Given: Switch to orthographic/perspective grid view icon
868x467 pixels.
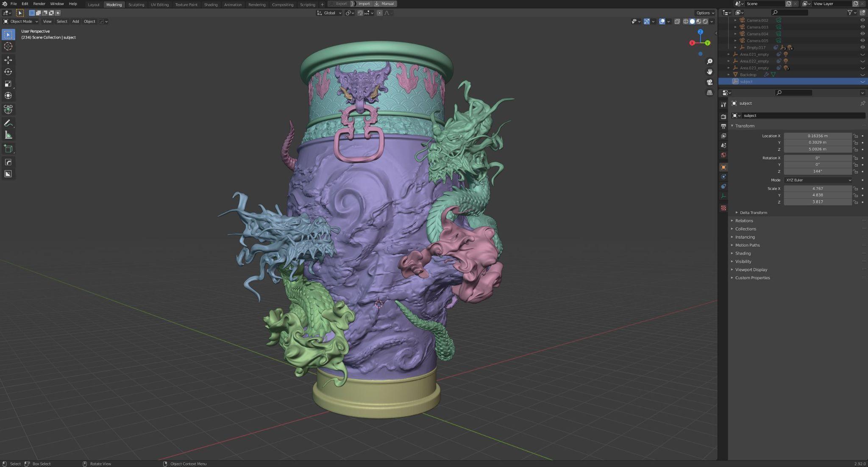Looking at the screenshot, I should click(709, 92).
